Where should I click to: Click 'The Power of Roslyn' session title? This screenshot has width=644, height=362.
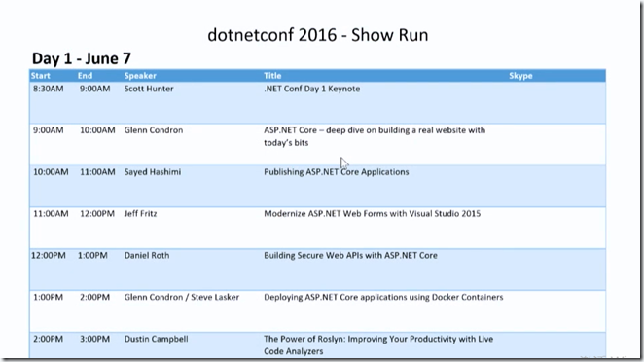[x=378, y=345]
